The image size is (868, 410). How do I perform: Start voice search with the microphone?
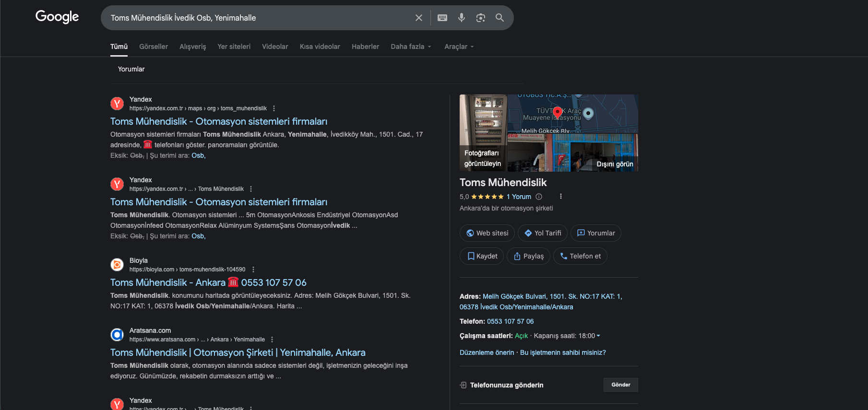pos(462,18)
